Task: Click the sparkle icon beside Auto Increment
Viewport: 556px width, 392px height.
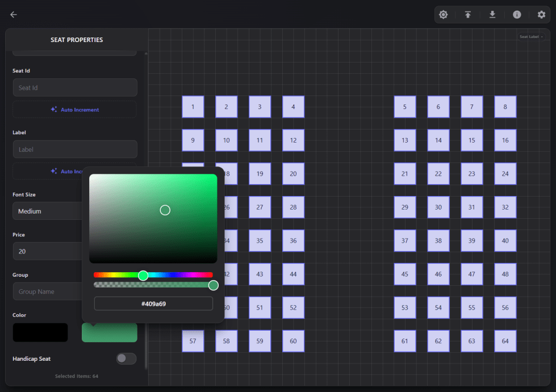Action: click(54, 110)
